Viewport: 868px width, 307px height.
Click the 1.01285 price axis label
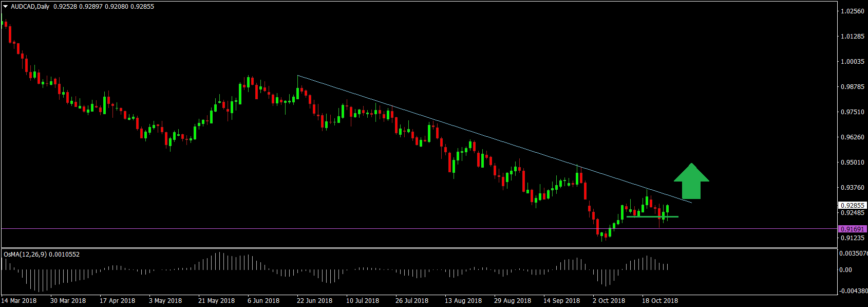coord(852,37)
